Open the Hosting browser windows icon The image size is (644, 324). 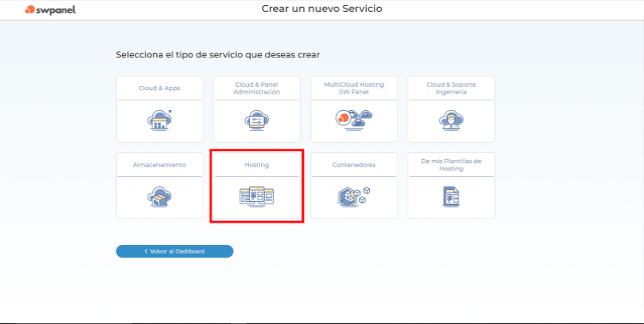coord(257,197)
